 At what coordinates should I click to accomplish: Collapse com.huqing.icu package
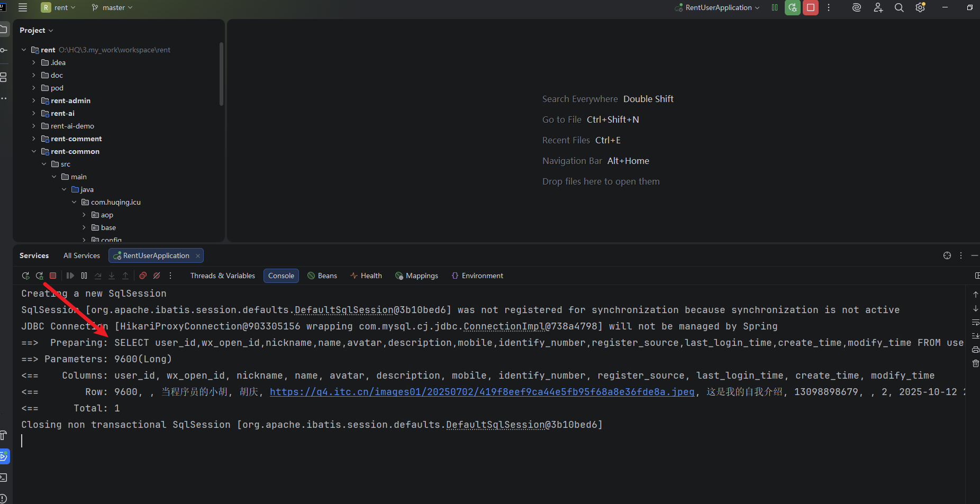point(74,202)
